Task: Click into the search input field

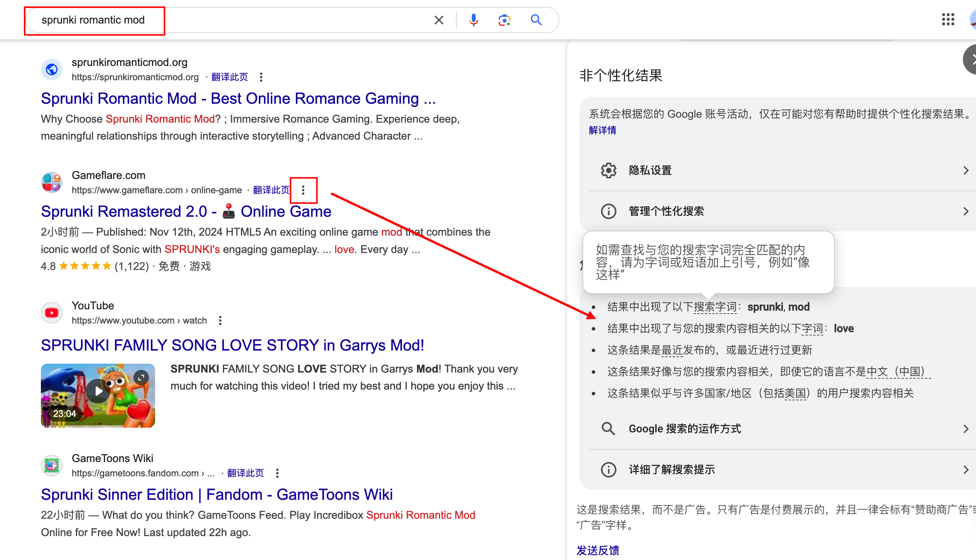Action: coord(231,20)
